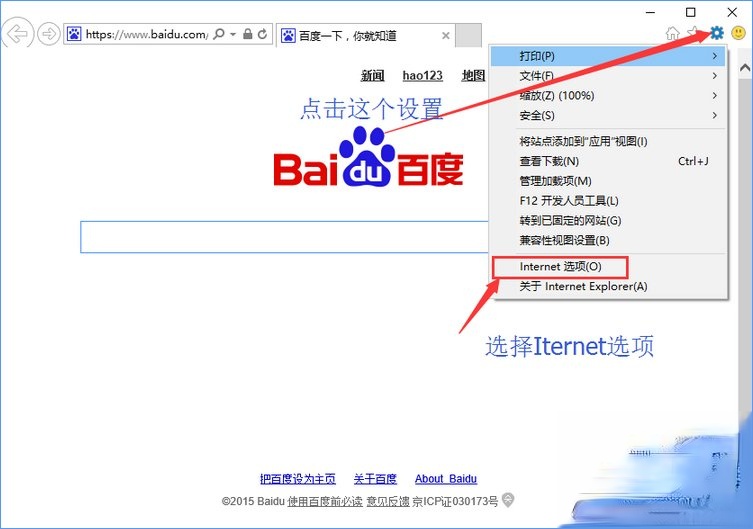Open a new blank tab button

468,35
